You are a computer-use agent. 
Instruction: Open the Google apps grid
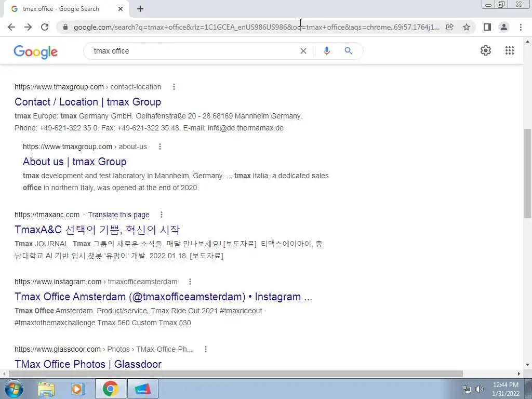pyautogui.click(x=510, y=50)
